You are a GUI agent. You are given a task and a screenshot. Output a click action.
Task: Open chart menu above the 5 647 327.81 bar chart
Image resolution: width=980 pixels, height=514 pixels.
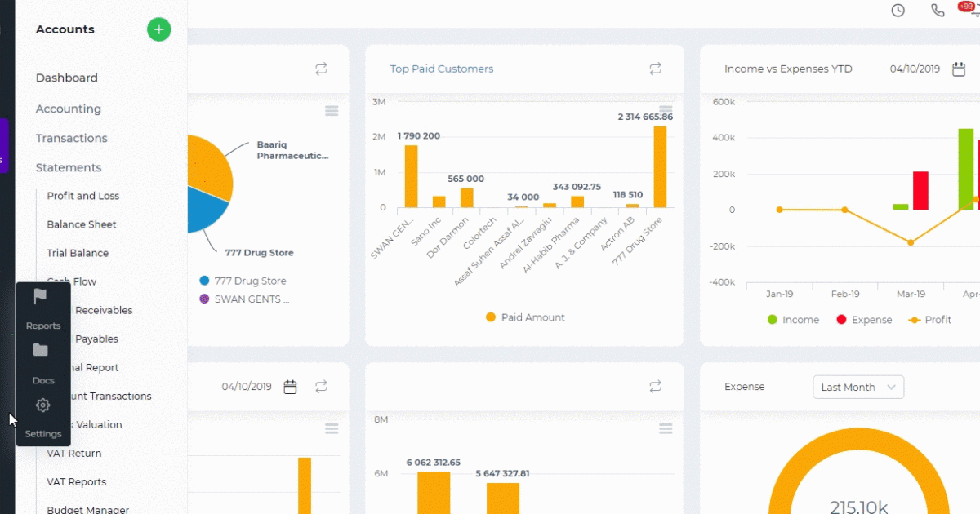(x=666, y=428)
